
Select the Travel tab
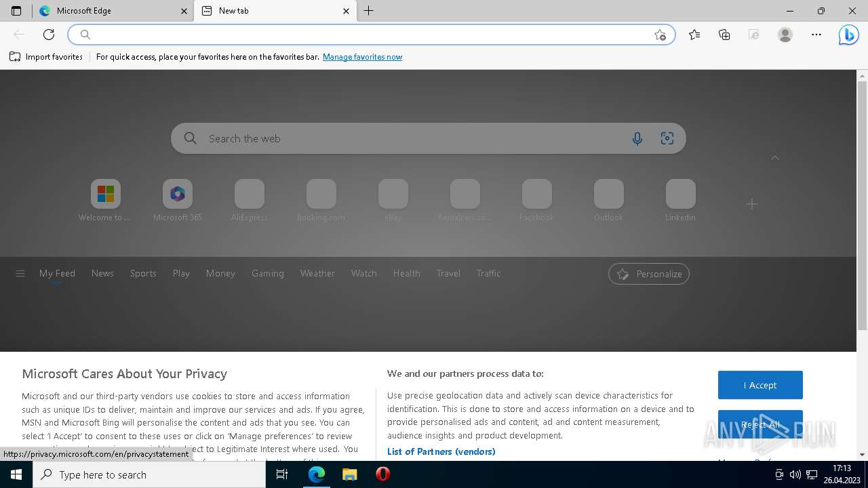click(448, 273)
